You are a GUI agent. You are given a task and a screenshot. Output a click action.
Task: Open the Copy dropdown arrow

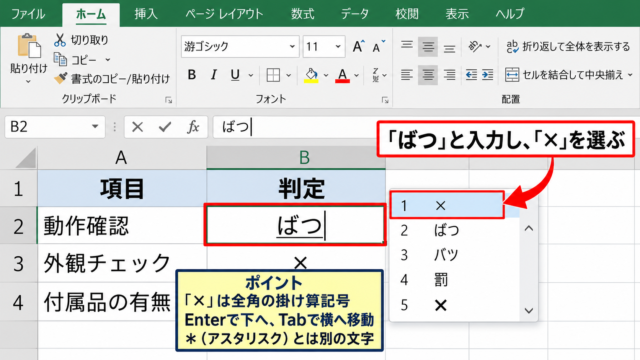[108, 60]
